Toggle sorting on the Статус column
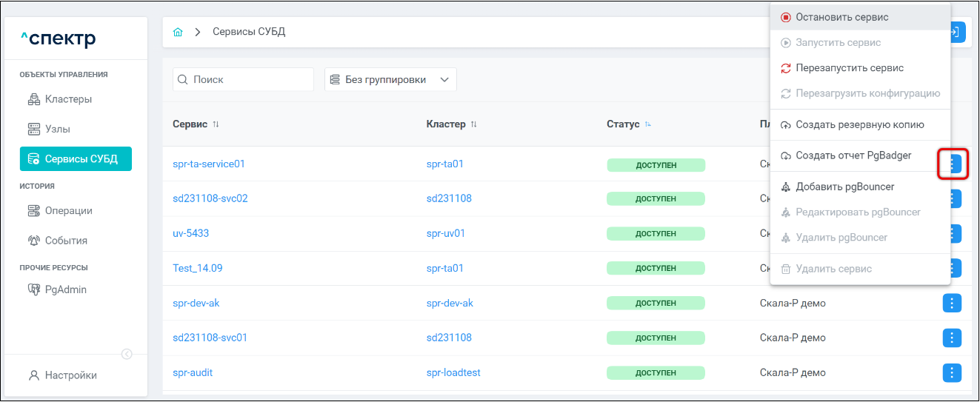The height and width of the screenshot is (402, 980). pos(648,124)
